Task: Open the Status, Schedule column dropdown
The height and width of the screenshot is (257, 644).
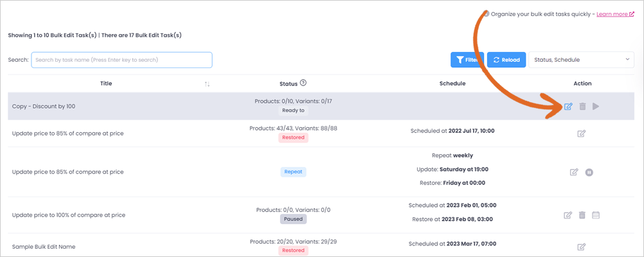Action: (582, 60)
